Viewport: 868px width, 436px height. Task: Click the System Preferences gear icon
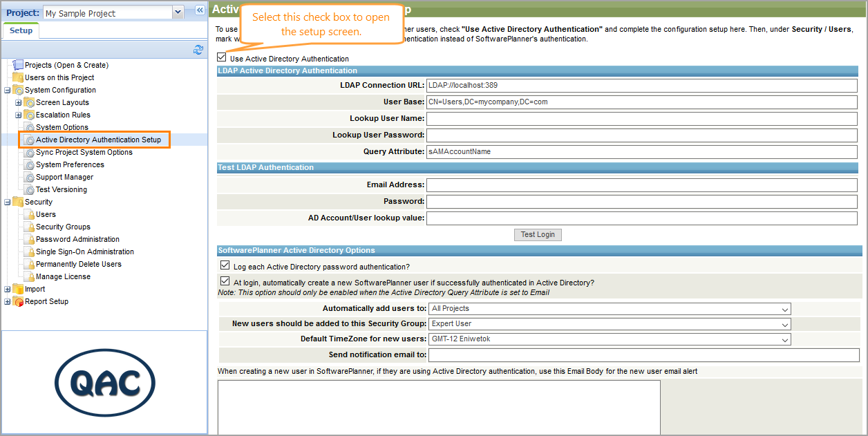tap(29, 164)
